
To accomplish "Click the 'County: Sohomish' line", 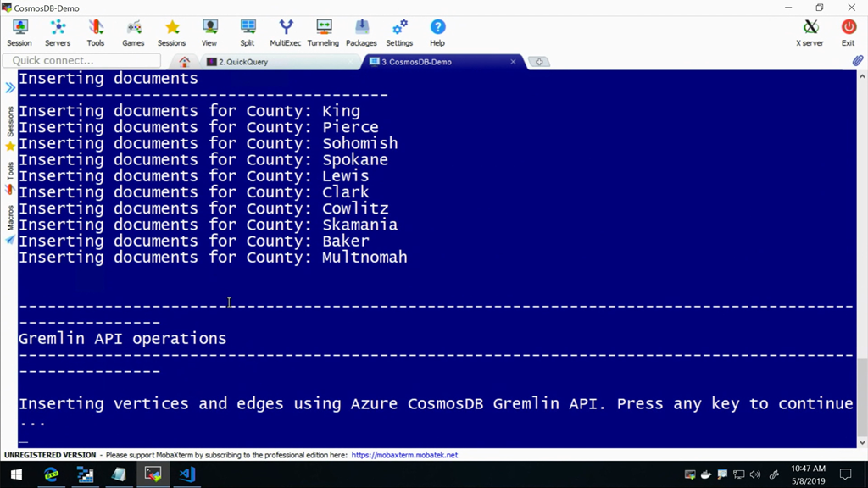I will click(321, 143).
